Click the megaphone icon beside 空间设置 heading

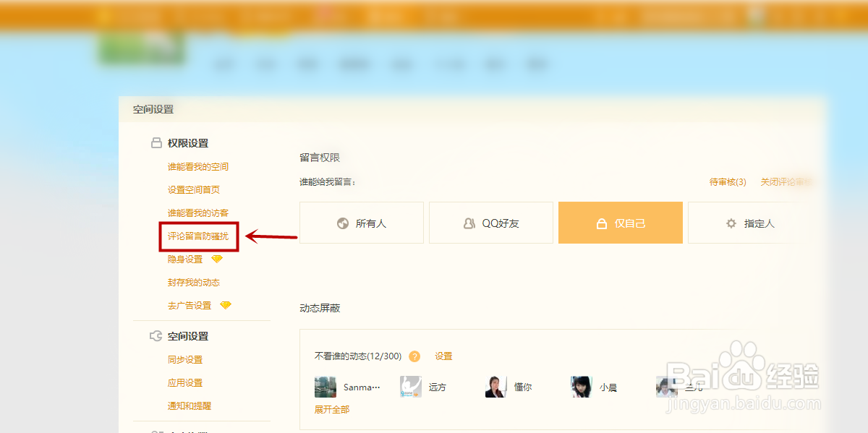pos(155,335)
